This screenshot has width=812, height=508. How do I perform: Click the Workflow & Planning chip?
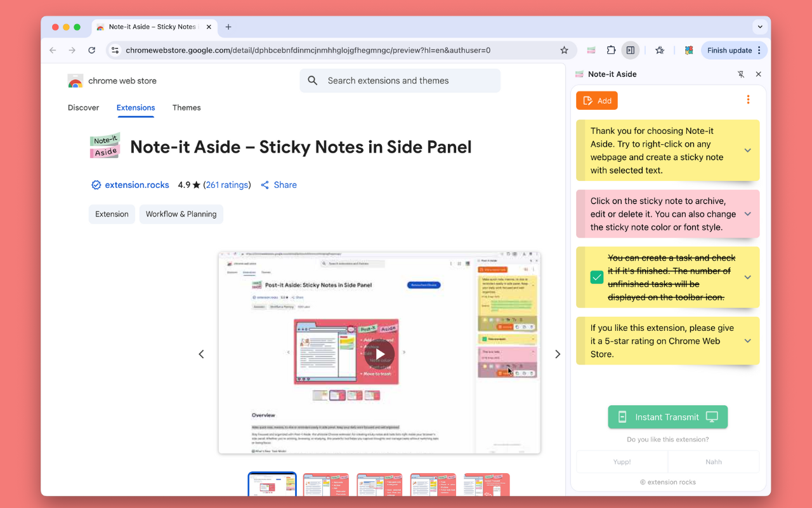click(181, 214)
